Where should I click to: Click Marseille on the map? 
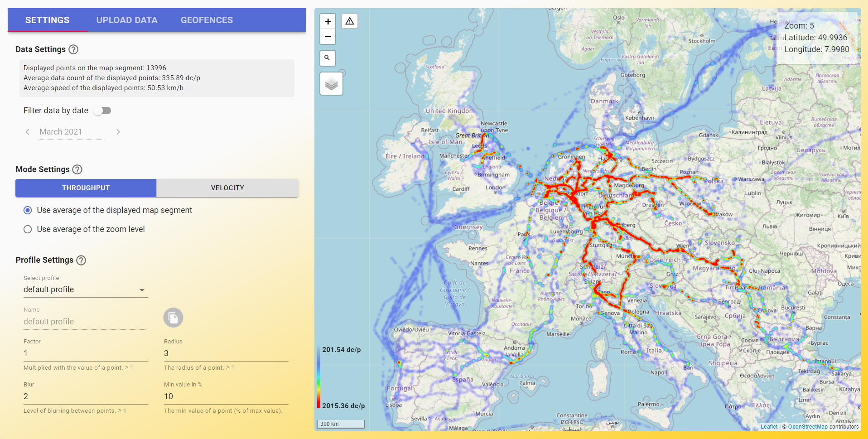coord(558,334)
